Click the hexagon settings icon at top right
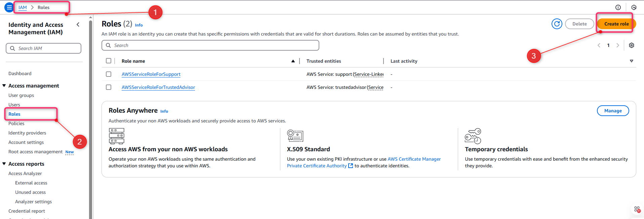 (x=634, y=7)
